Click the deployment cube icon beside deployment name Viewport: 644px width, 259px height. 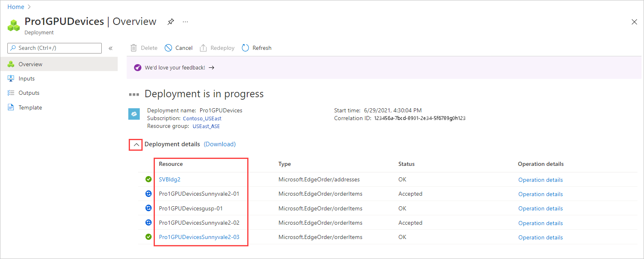coord(134,114)
